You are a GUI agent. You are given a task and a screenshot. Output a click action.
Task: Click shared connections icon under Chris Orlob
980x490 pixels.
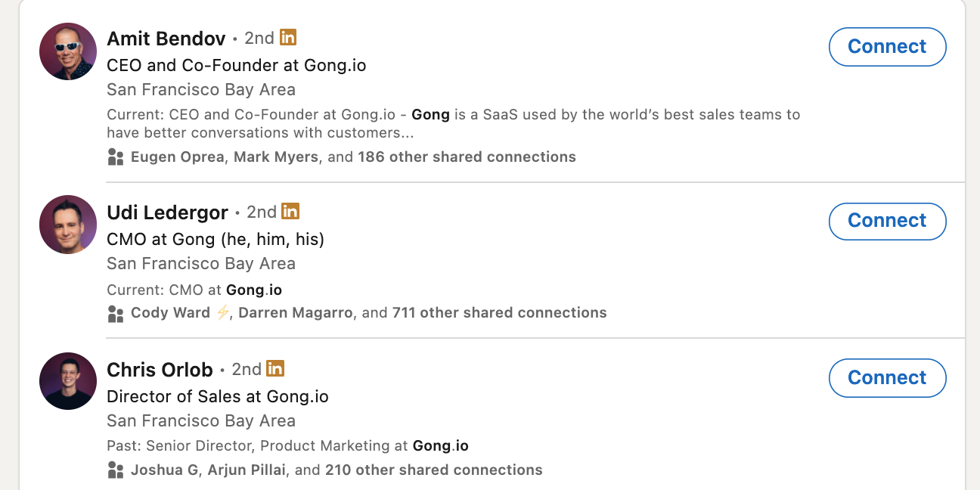(x=116, y=470)
